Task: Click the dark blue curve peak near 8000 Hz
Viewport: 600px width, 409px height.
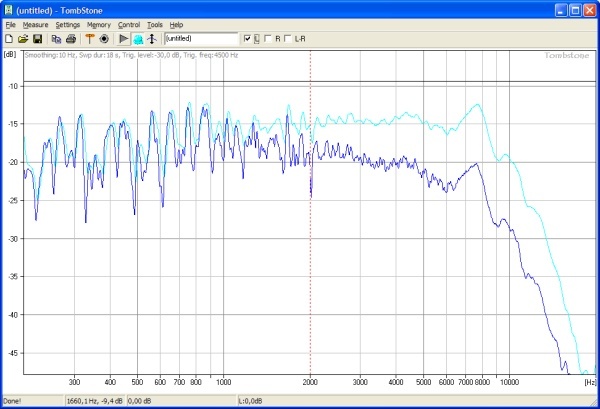Action: pyautogui.click(x=476, y=164)
